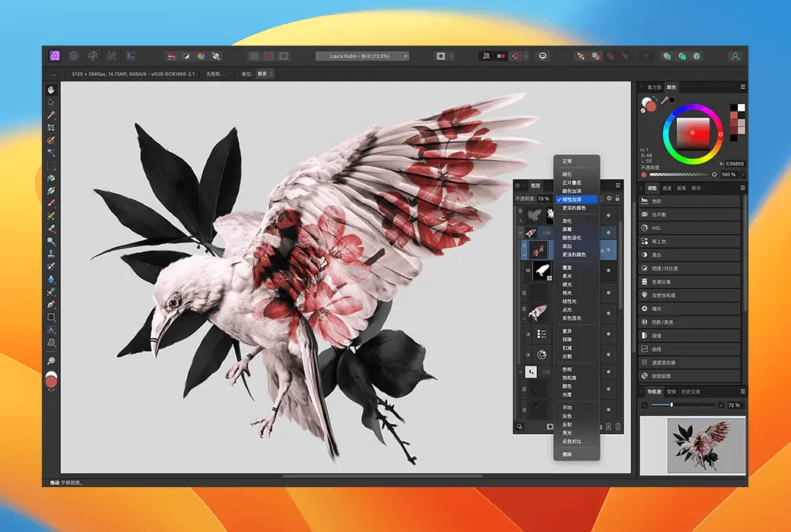The image size is (791, 532).
Task: Select the Selection Brush tool
Action: click(x=51, y=140)
